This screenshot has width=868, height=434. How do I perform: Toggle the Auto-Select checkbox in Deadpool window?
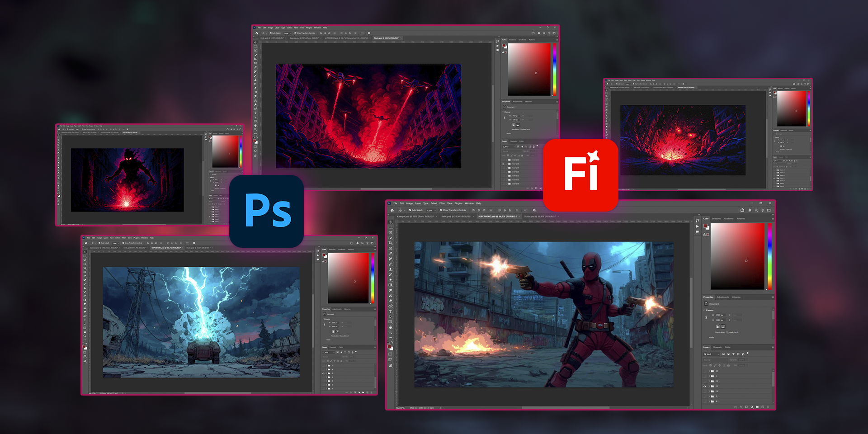point(410,210)
